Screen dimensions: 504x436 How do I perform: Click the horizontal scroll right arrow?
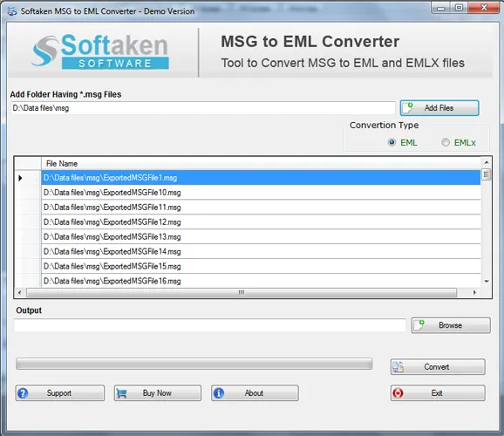point(474,293)
